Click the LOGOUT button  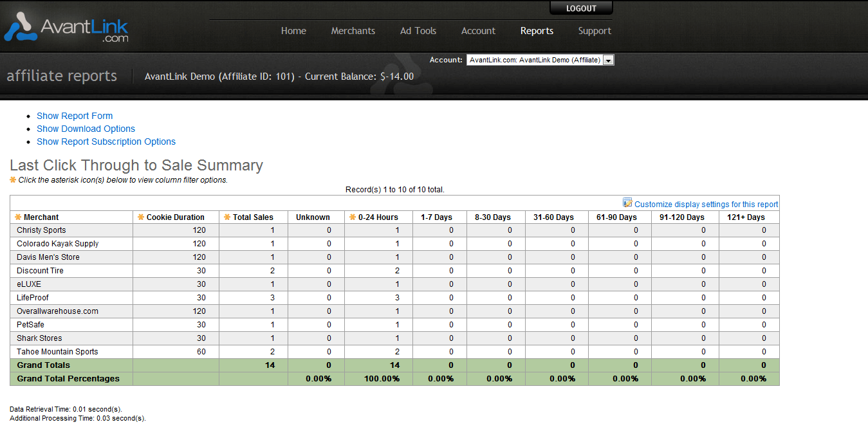pyautogui.click(x=581, y=8)
